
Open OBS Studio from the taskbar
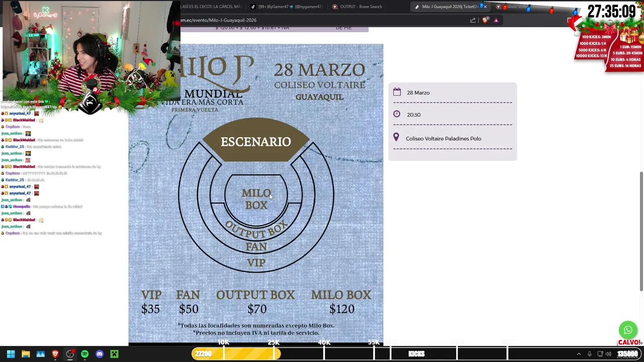tap(70, 354)
